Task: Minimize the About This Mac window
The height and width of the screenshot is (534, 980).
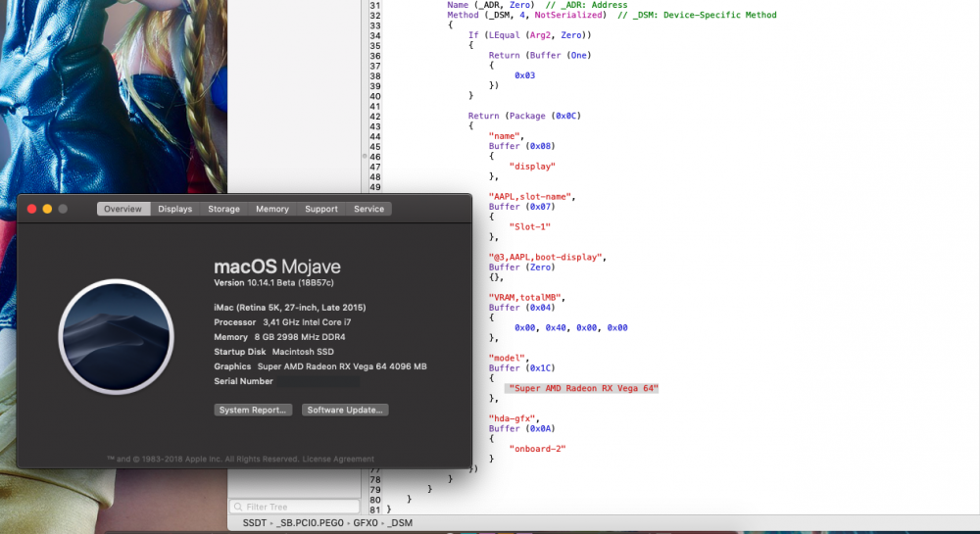Action: [47, 209]
